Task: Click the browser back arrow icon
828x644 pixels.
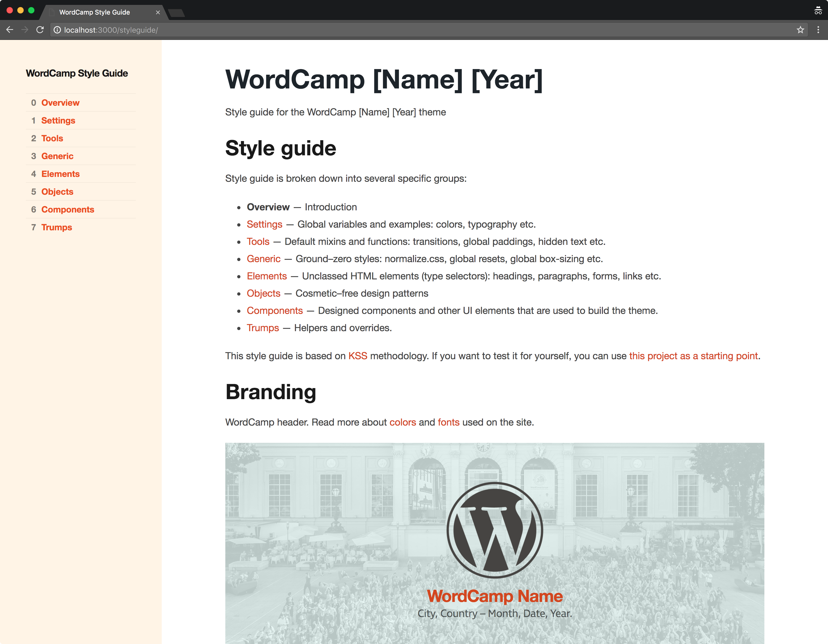Action: coord(10,30)
